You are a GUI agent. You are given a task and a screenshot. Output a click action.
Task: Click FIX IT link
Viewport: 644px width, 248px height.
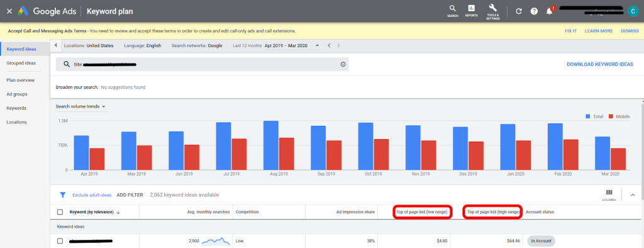click(571, 31)
